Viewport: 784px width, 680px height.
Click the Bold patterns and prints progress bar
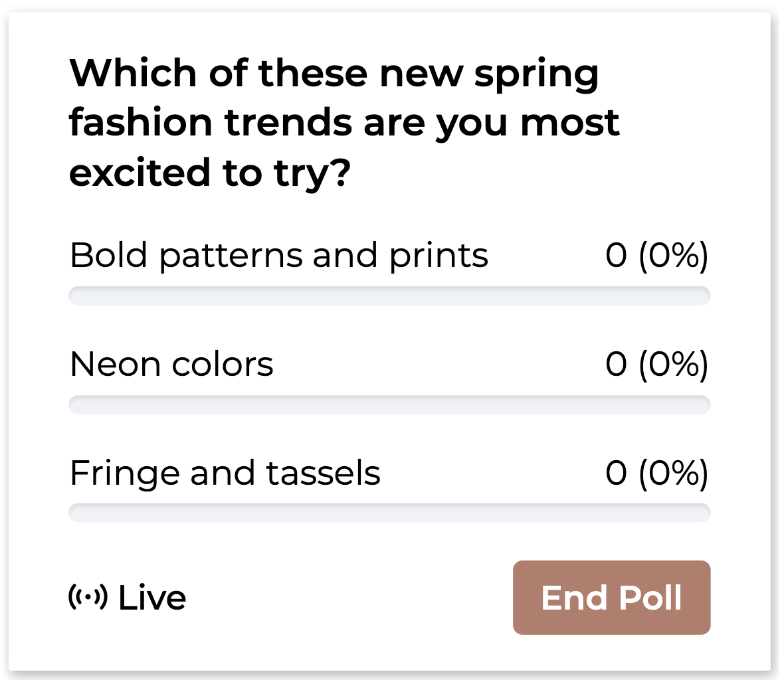(x=389, y=296)
